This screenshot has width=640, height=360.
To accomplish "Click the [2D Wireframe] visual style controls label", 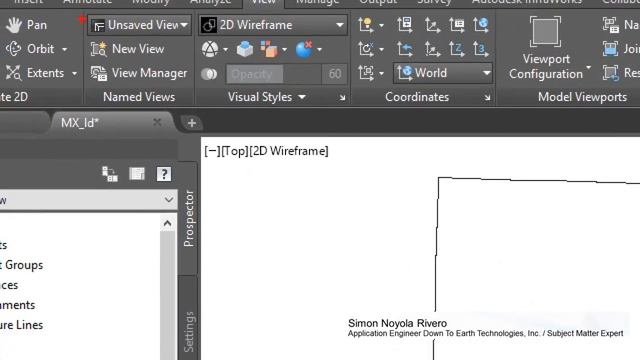I will tap(289, 151).
